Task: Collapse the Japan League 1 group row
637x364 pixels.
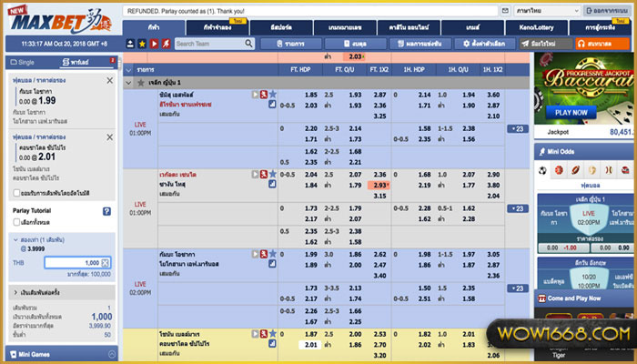Action: point(128,82)
